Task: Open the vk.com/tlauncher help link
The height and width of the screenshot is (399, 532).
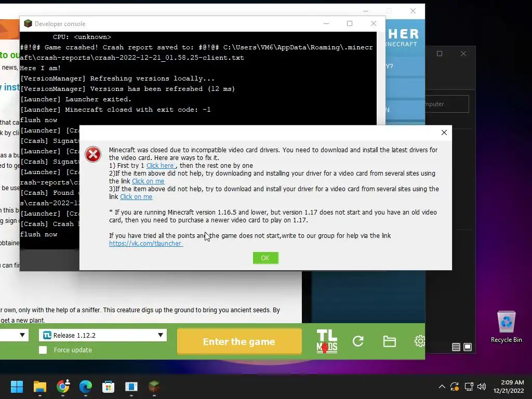Action: coord(146,243)
